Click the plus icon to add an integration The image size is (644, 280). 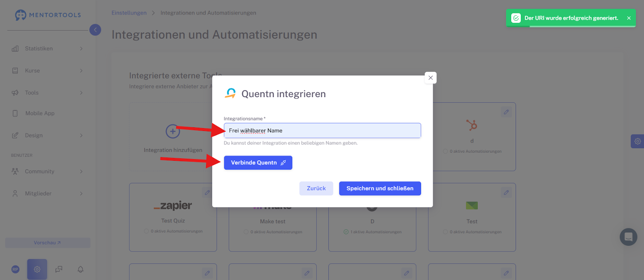pyautogui.click(x=173, y=131)
